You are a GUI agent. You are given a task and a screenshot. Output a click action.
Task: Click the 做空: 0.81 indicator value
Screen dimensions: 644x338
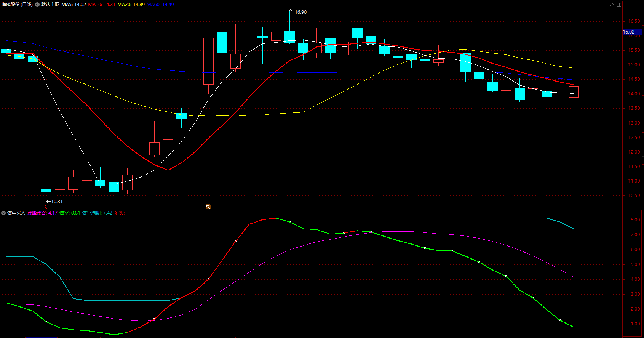pos(70,213)
